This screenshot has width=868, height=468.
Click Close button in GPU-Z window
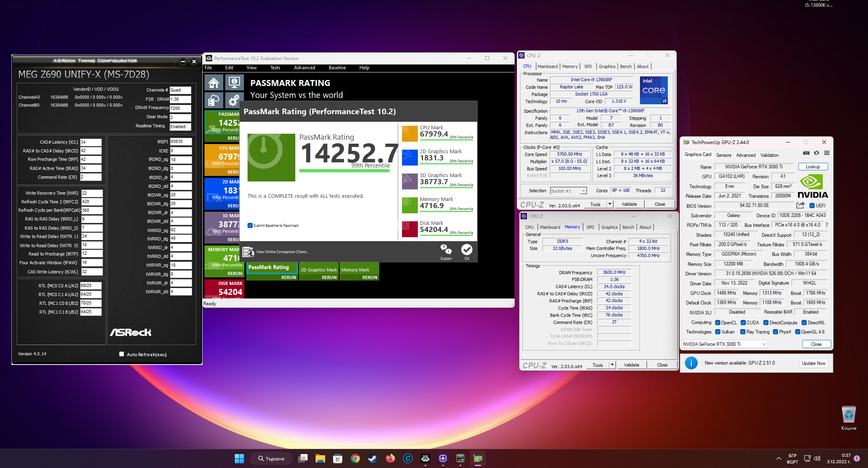point(816,344)
